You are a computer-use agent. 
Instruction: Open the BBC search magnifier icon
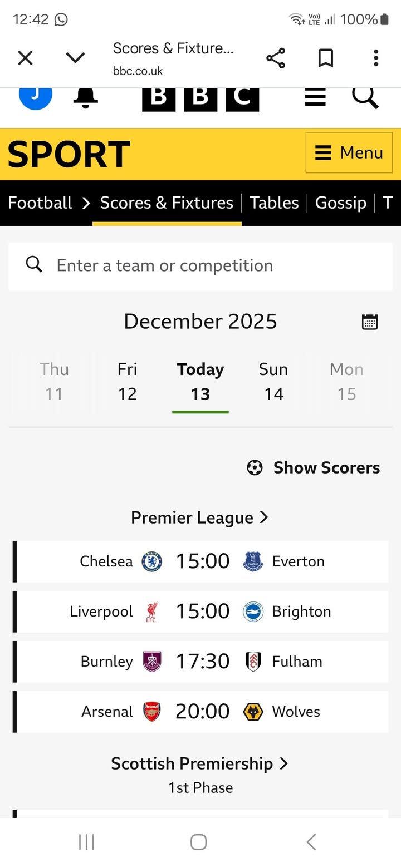(365, 97)
